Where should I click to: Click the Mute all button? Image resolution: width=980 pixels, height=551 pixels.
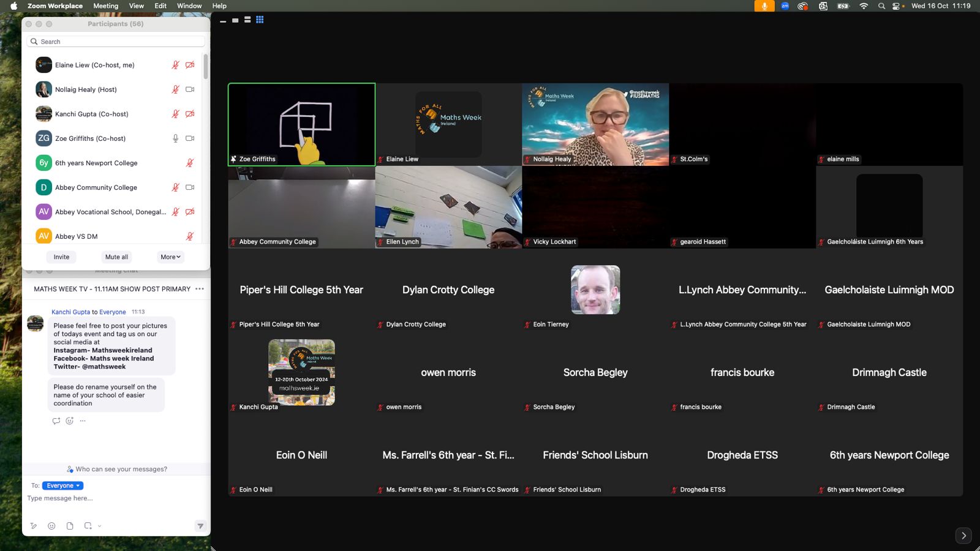click(116, 257)
